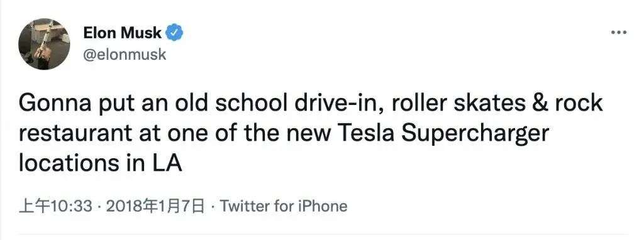
Task: Open the three-dot more options menu
Action: [619, 33]
